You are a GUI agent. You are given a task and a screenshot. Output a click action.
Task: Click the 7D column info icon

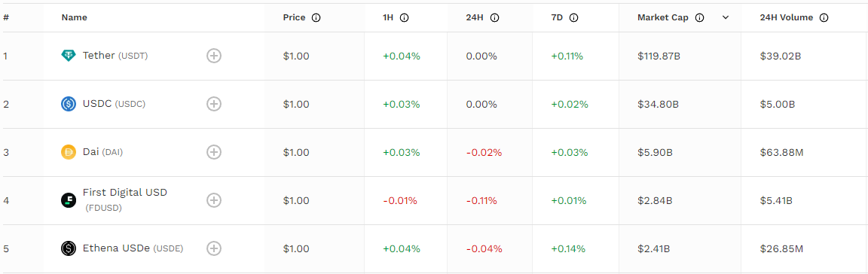tap(573, 18)
